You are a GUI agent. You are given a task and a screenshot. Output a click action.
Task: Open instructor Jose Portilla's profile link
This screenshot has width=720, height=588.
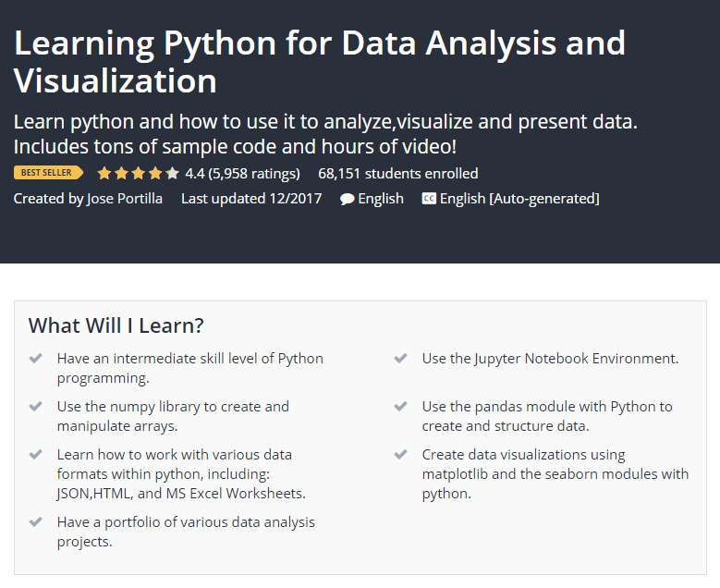tap(123, 198)
